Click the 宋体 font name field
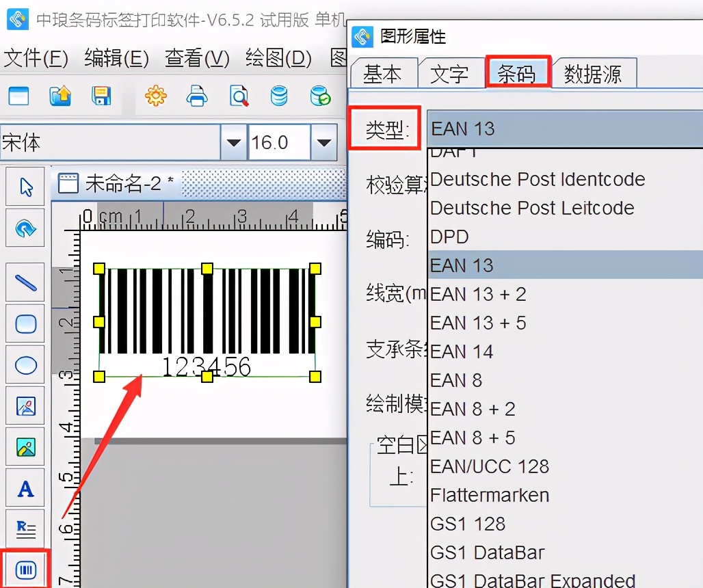703x588 pixels. pyautogui.click(x=110, y=142)
